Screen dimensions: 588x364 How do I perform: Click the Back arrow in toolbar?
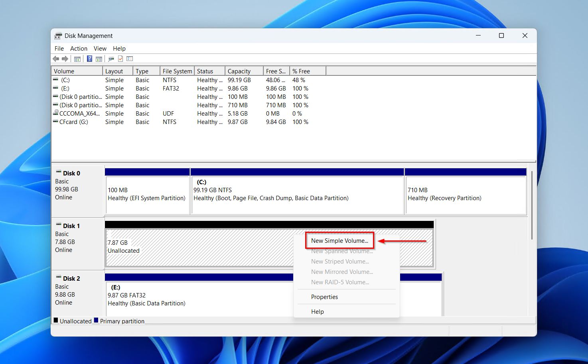(x=56, y=59)
